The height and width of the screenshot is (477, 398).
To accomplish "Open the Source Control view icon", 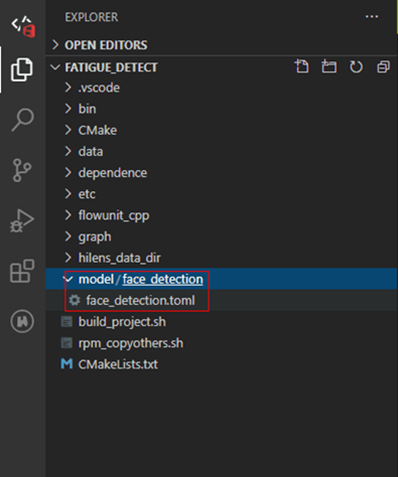I will point(22,170).
